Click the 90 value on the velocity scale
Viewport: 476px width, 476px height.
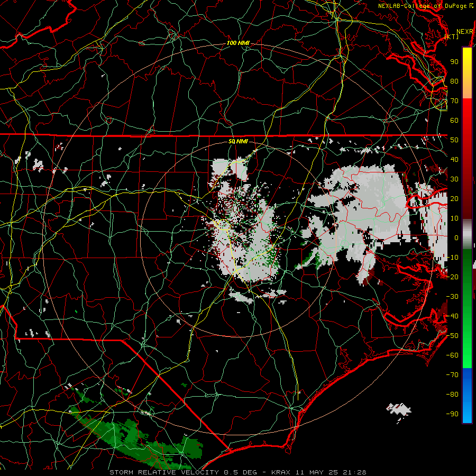tap(454, 62)
